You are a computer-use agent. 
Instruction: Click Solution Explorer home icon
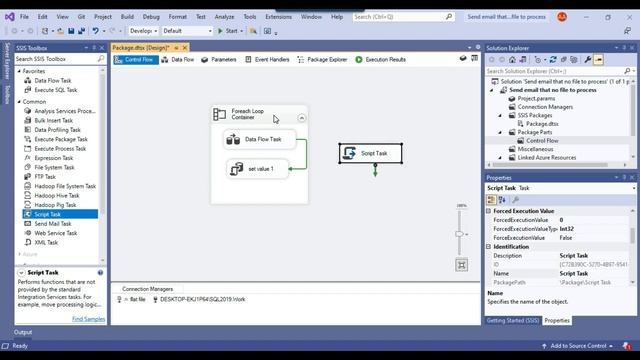point(512,60)
